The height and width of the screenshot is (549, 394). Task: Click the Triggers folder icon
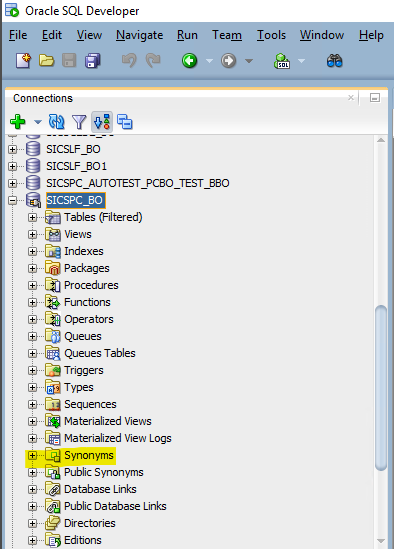tap(53, 370)
